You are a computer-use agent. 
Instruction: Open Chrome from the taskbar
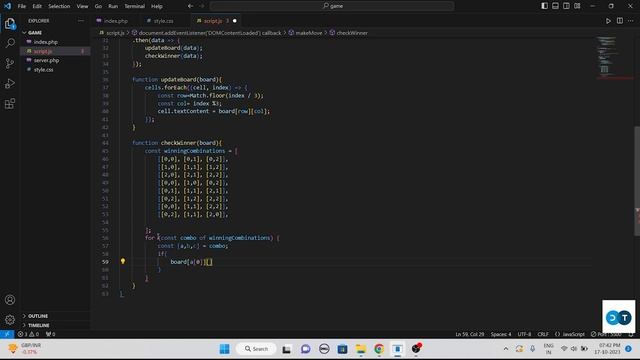[379, 349]
